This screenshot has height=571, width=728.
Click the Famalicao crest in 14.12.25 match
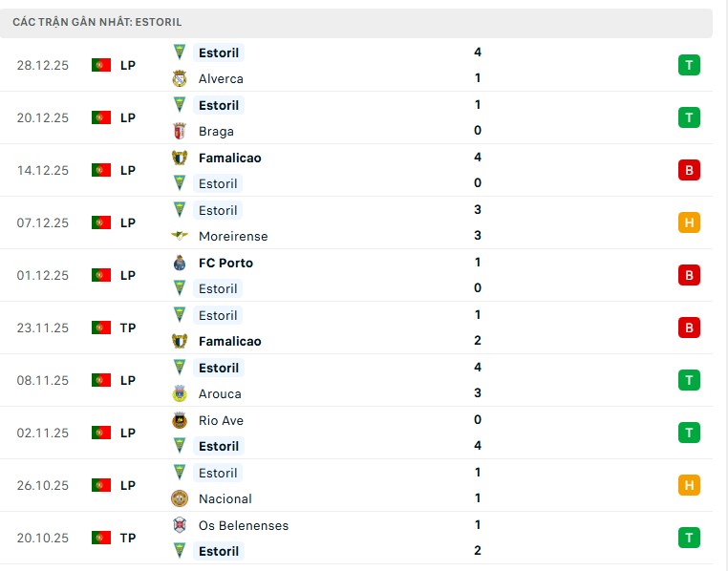pyautogui.click(x=180, y=158)
